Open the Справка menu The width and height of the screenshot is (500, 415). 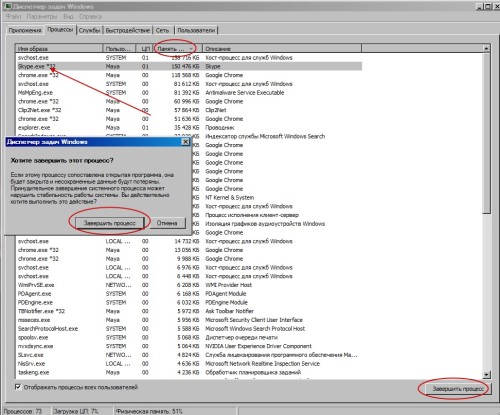click(x=90, y=16)
